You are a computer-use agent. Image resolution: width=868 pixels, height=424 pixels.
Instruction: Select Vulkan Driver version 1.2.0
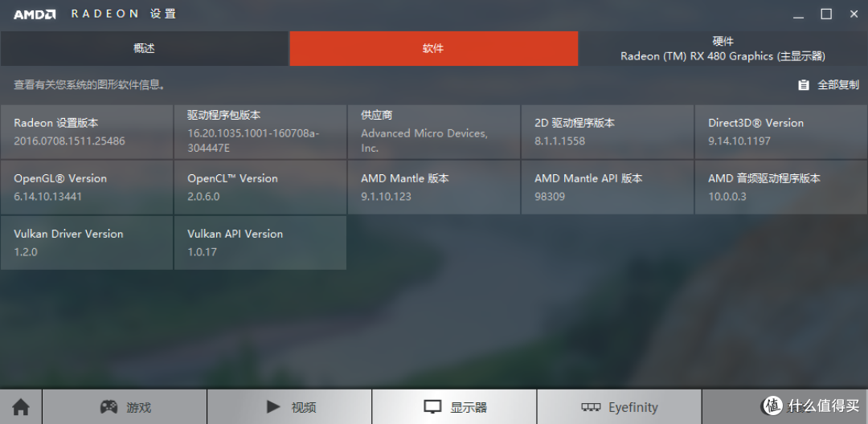[26, 252]
